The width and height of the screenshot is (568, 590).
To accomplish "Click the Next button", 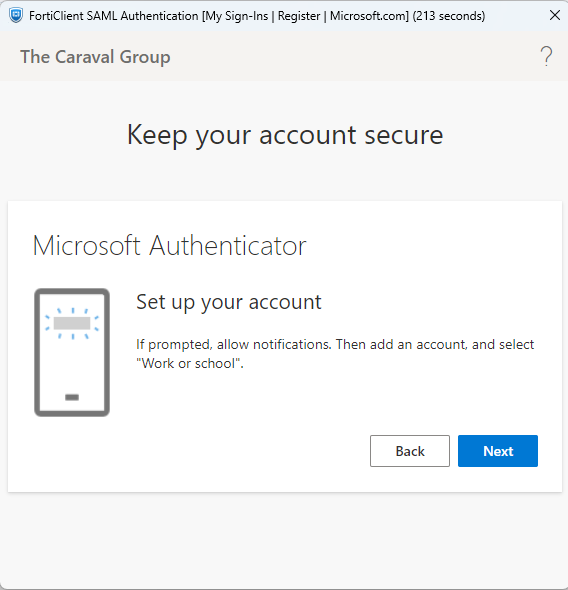I will 498,451.
